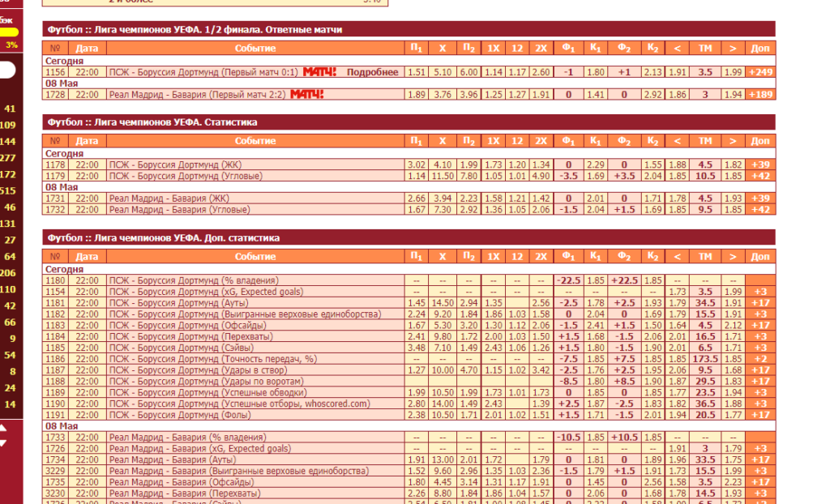830x504 pixels.
Task: Click the white input field in left sidebar
Action: click(6, 70)
